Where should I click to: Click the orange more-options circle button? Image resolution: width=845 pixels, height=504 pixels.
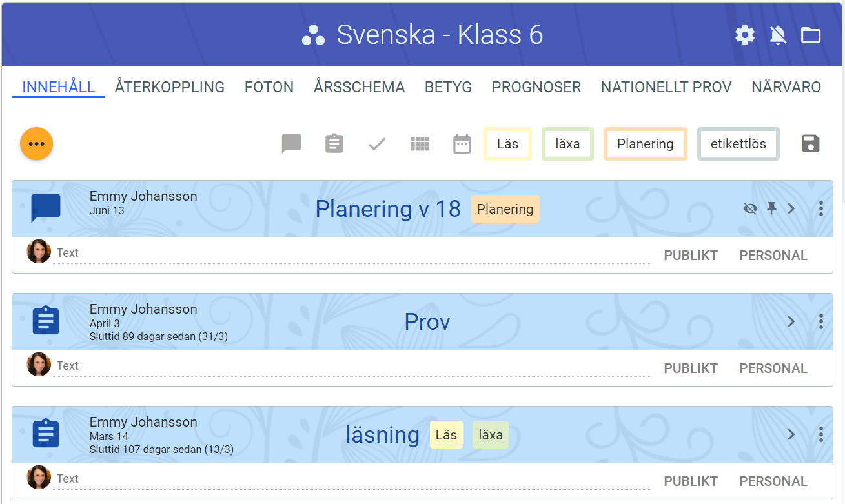click(x=36, y=143)
